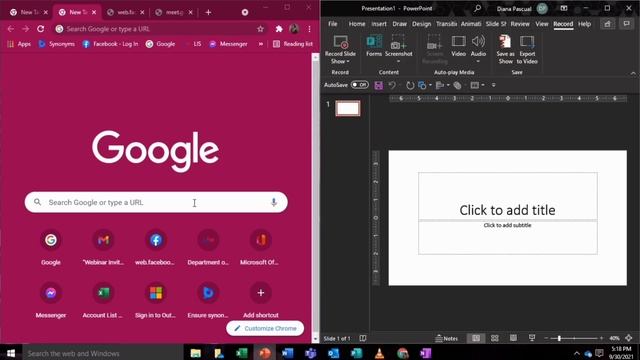Bookmark this tab with star icon
The width and height of the screenshot is (640, 360).
[260, 29]
